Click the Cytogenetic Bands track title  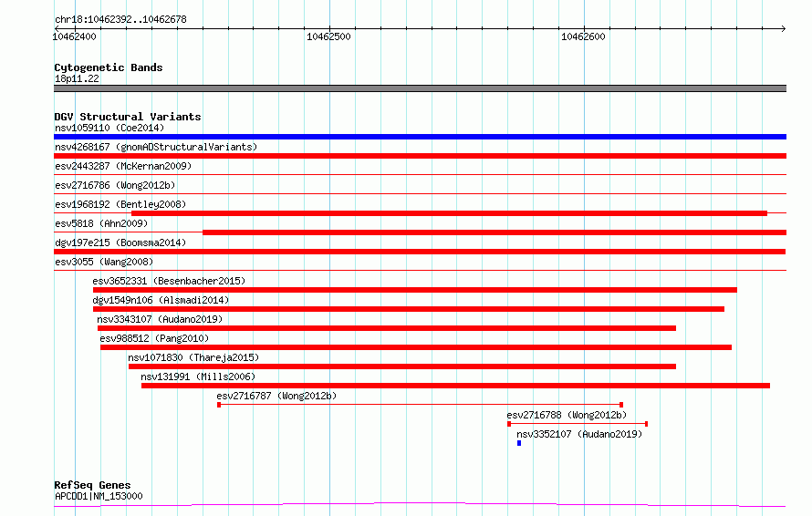109,67
